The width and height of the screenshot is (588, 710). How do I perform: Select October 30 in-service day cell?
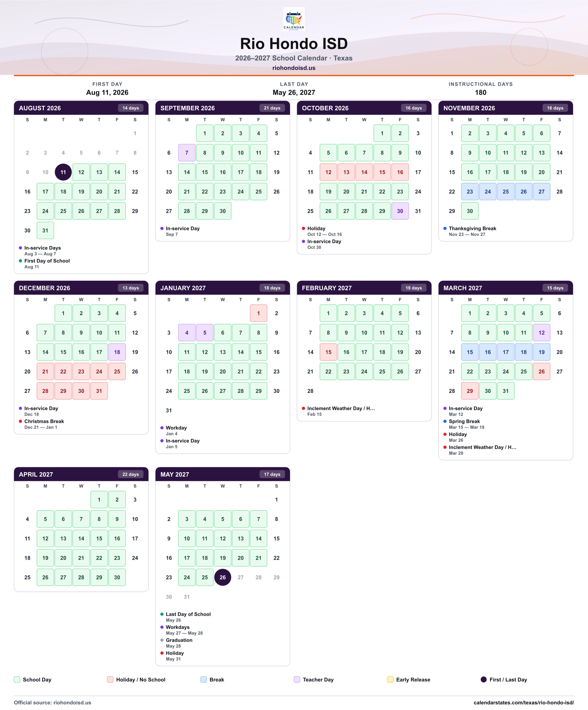400,211
